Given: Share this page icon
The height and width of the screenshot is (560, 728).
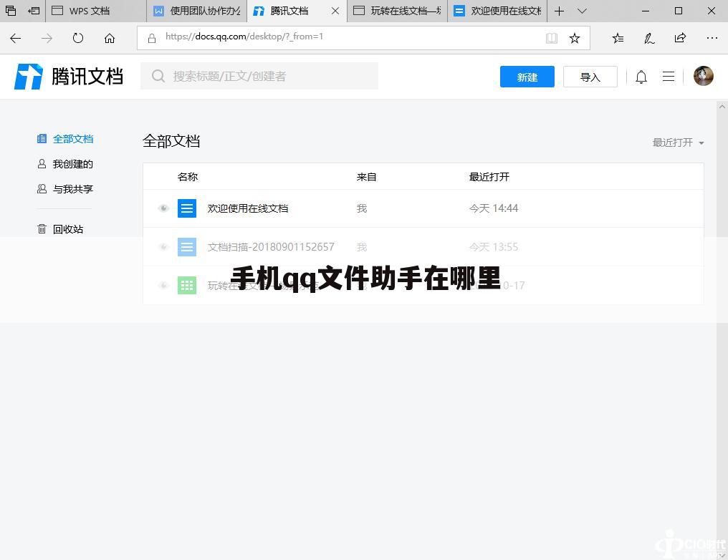Looking at the screenshot, I should (680, 38).
